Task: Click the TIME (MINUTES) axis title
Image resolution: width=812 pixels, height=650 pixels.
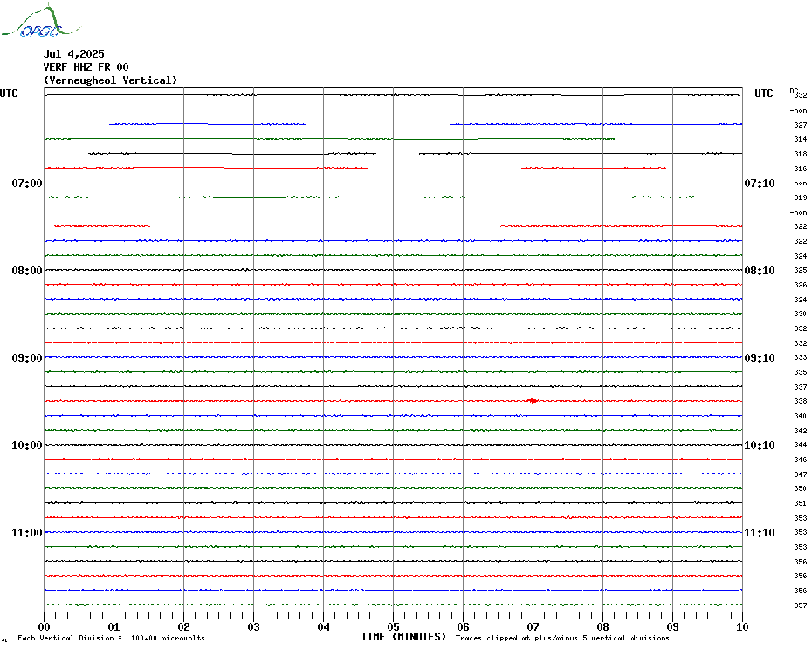Action: pos(403,637)
